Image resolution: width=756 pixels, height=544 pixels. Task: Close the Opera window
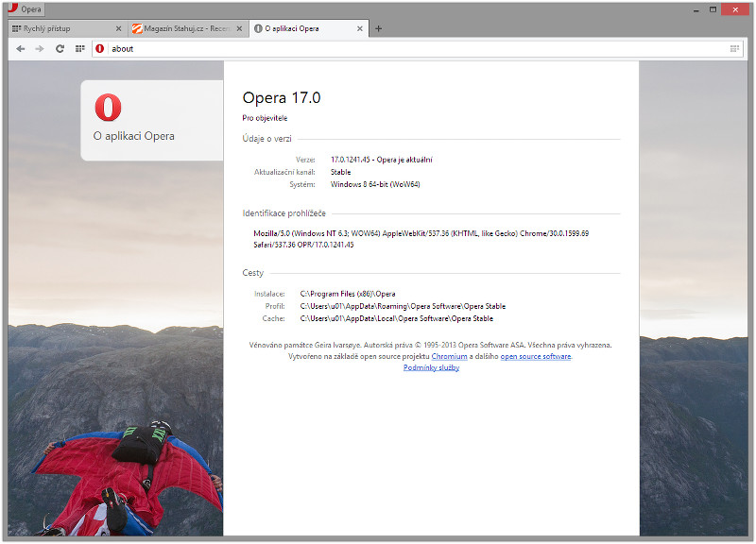coord(735,9)
